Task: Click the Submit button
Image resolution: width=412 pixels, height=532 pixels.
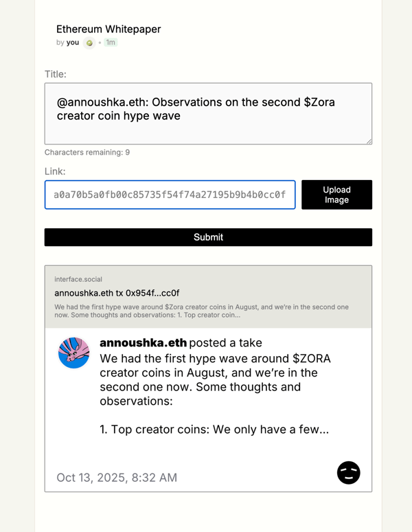Action: 208,237
